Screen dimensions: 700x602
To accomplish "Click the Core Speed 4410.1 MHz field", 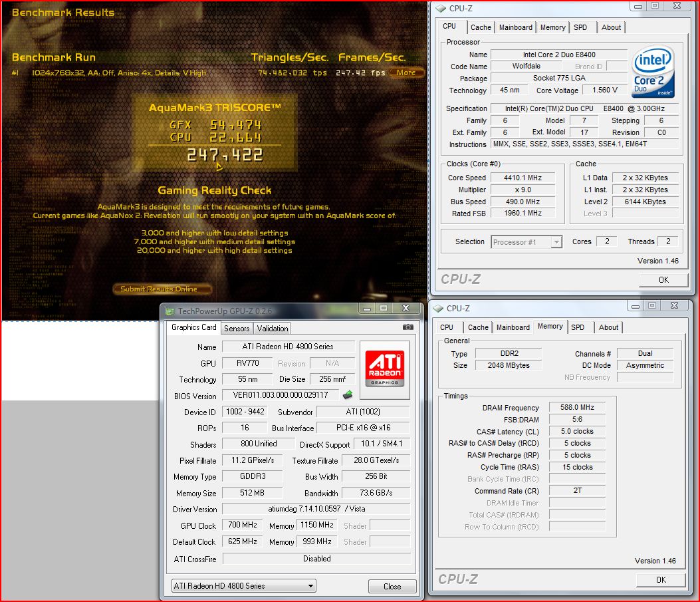I will coord(523,178).
